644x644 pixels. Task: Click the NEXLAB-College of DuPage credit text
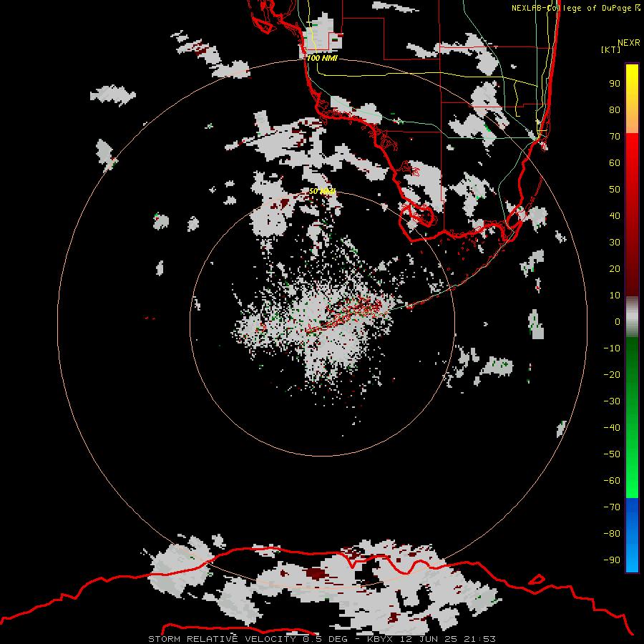coord(575,8)
